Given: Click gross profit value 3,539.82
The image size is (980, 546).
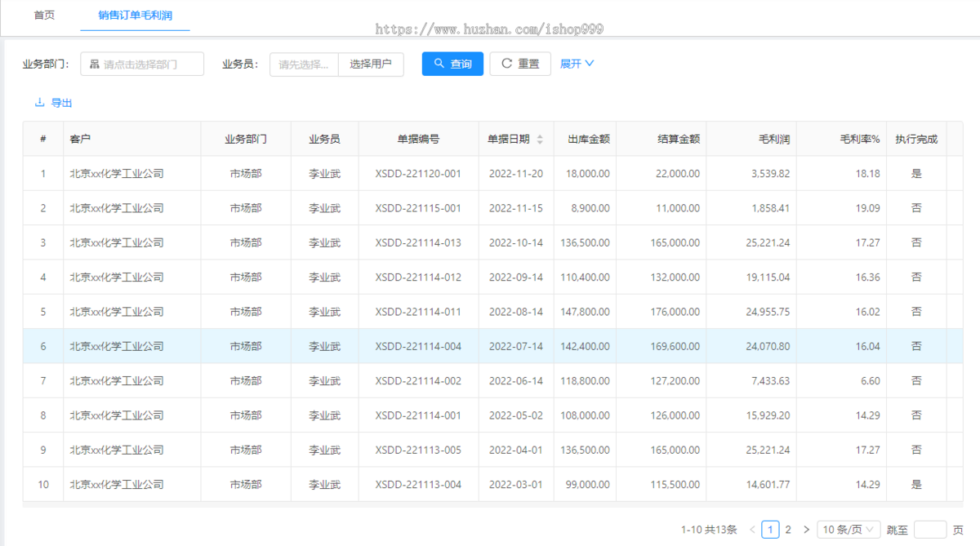Looking at the screenshot, I should click(x=771, y=174).
